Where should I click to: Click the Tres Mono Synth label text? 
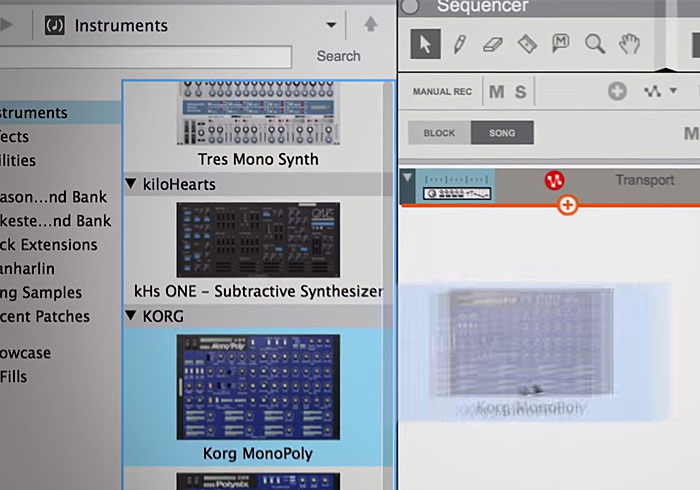258,159
